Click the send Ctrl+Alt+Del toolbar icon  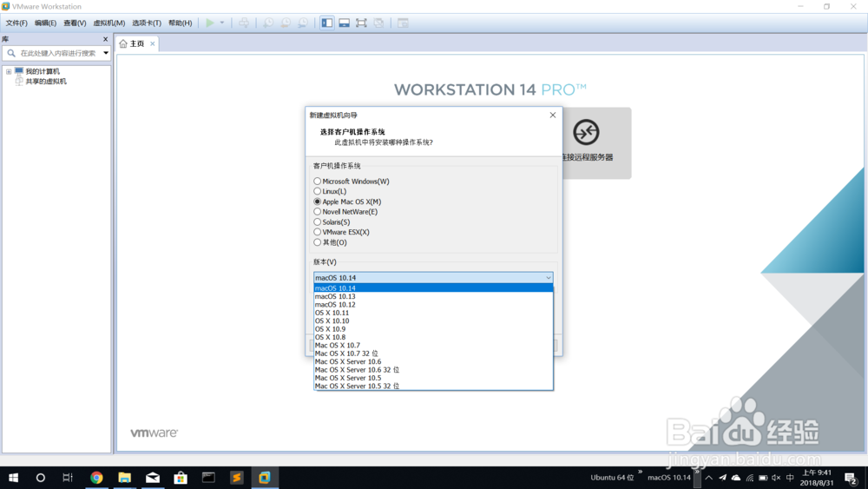click(x=244, y=23)
